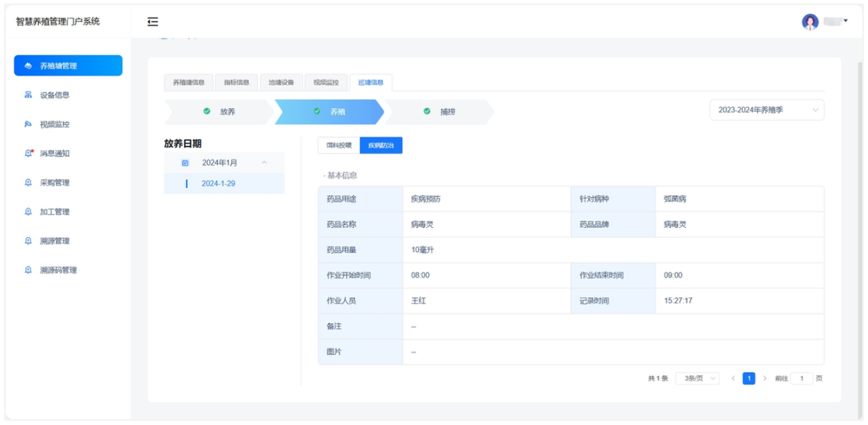
Task: Collapse the 2024年1月 date group chevron
Action: pyautogui.click(x=264, y=163)
